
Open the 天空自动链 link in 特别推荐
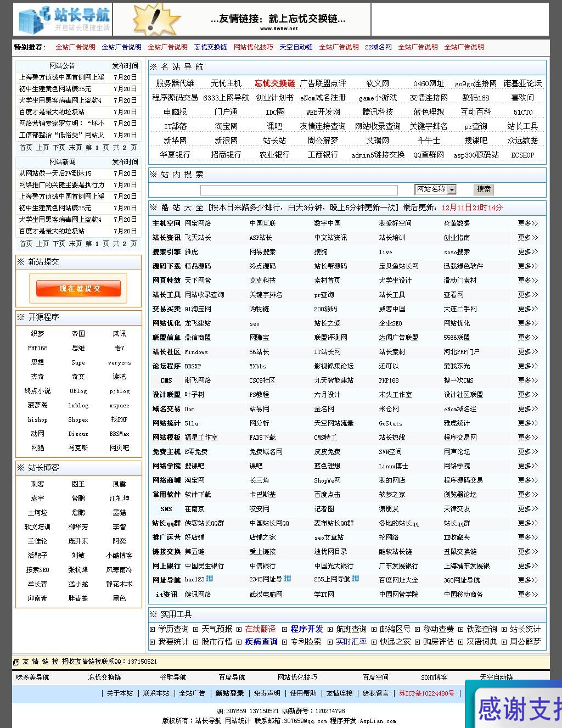click(x=296, y=47)
